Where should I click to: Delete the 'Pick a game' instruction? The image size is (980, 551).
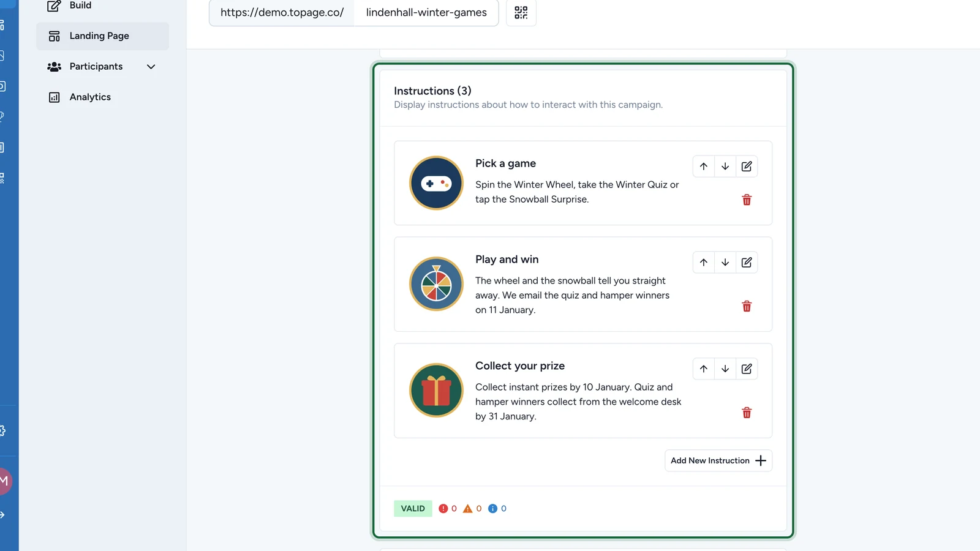click(747, 200)
